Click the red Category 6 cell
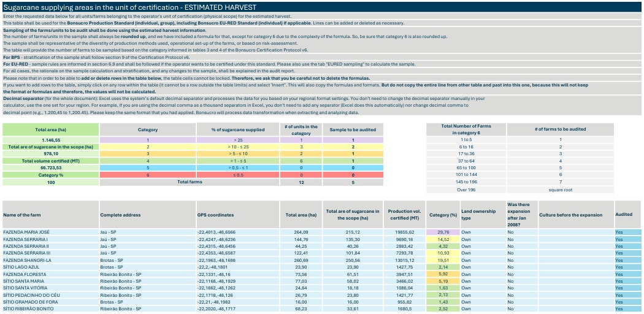 pos(147,174)
